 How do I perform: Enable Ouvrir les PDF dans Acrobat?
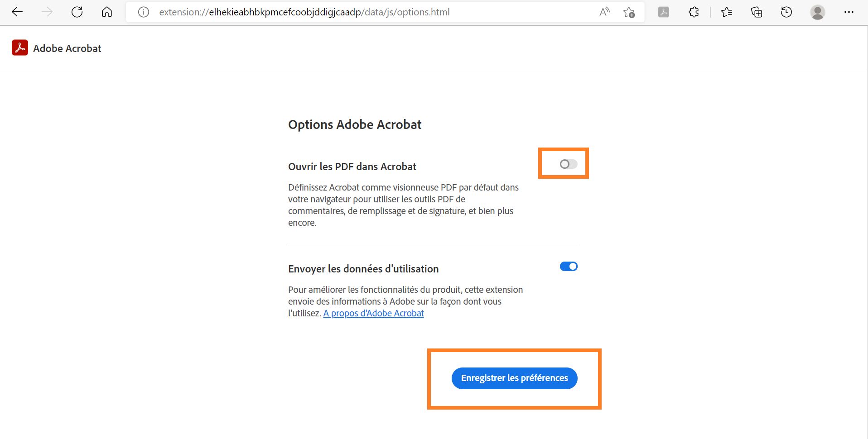coord(568,164)
